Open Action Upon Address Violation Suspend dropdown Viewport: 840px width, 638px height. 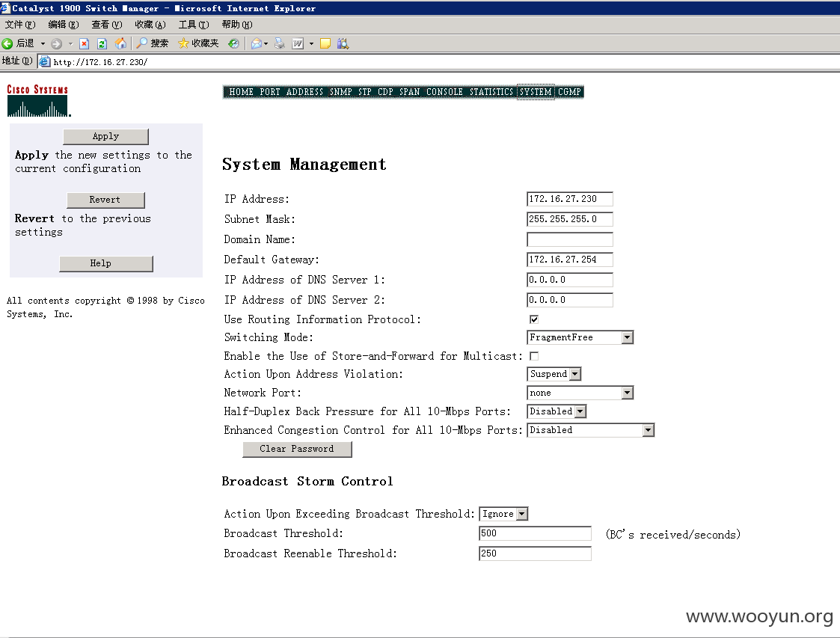click(554, 374)
